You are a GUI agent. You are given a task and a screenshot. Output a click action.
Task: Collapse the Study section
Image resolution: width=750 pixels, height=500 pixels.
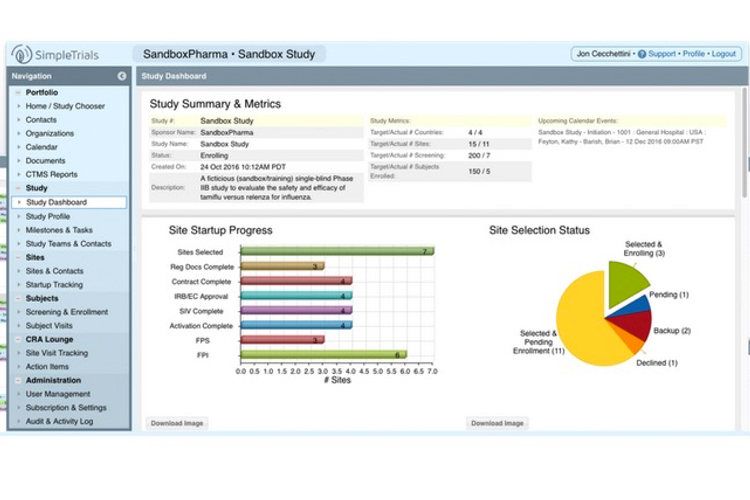pos(18,188)
